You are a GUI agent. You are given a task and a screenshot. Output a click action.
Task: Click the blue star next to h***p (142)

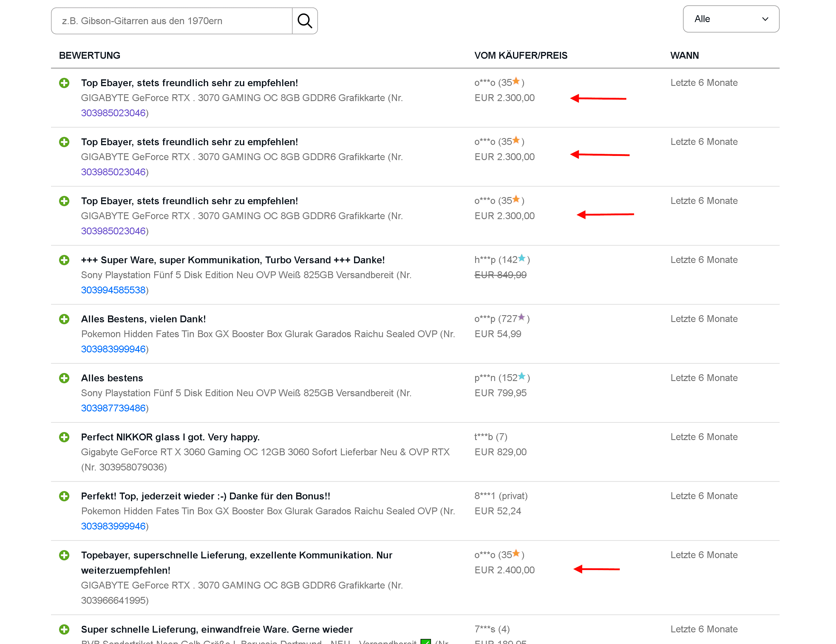[x=521, y=258]
